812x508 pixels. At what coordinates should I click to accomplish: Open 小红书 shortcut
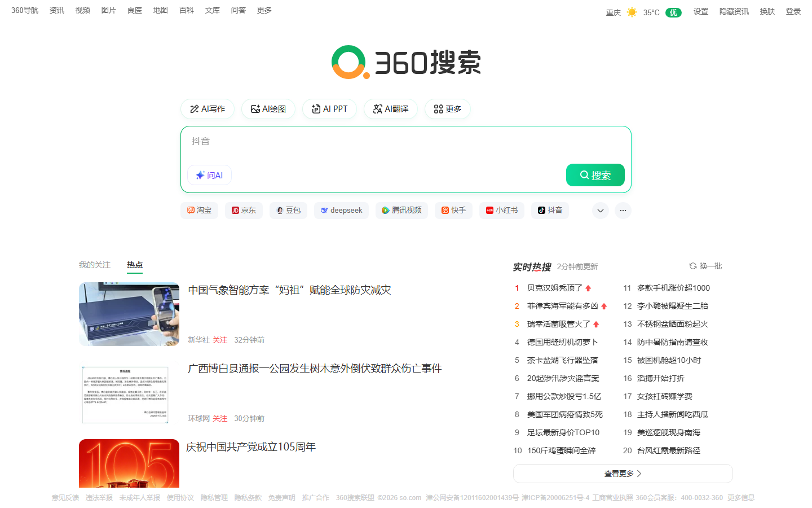(502, 210)
